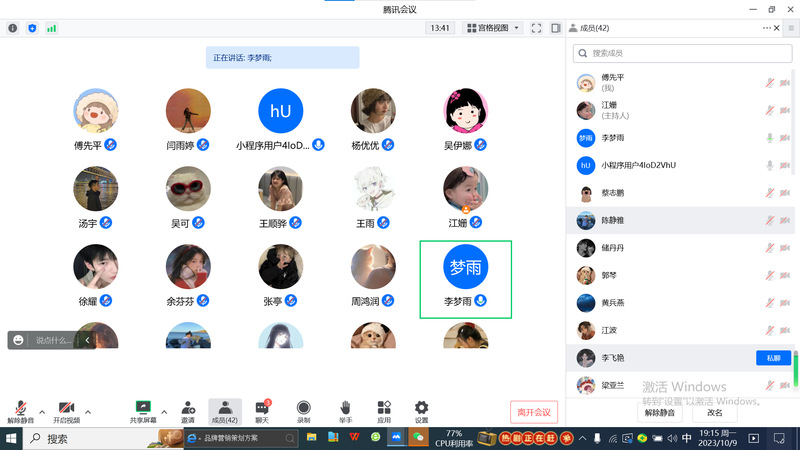Open the 聊天 (Chat) panel
Image resolution: width=800 pixels, height=450 pixels.
[262, 409]
